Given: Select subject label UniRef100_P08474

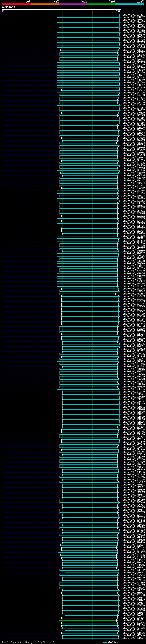Looking at the screenshot, I should click(x=134, y=233).
